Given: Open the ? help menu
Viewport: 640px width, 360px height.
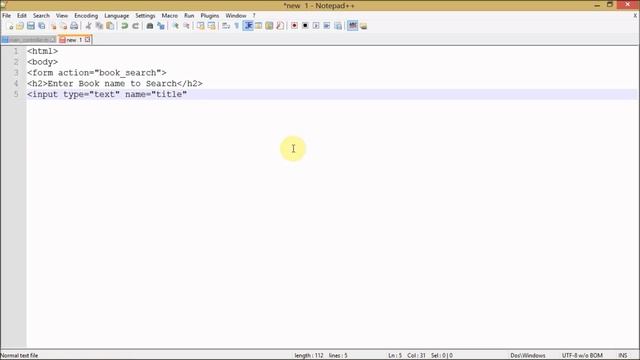Looking at the screenshot, I should pyautogui.click(x=254, y=16).
